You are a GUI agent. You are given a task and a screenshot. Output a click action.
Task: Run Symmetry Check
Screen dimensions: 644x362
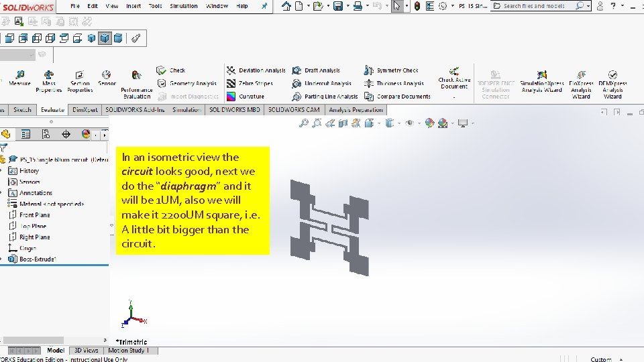pyautogui.click(x=391, y=70)
